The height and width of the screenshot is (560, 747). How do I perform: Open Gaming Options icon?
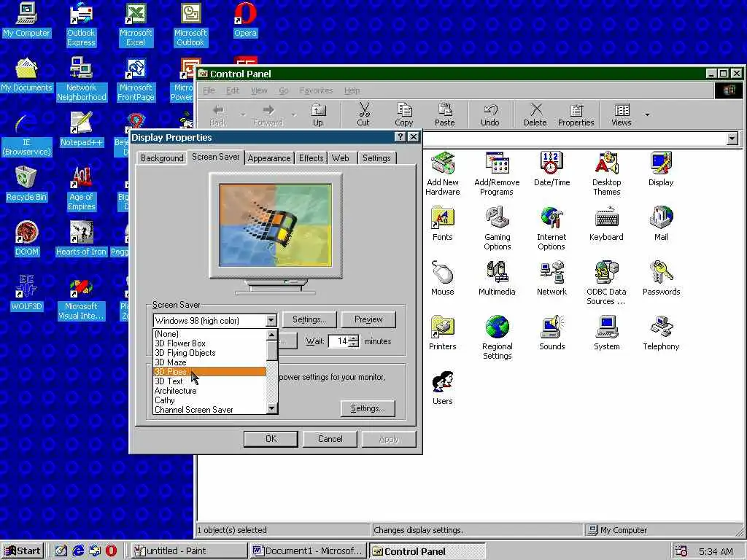click(497, 228)
